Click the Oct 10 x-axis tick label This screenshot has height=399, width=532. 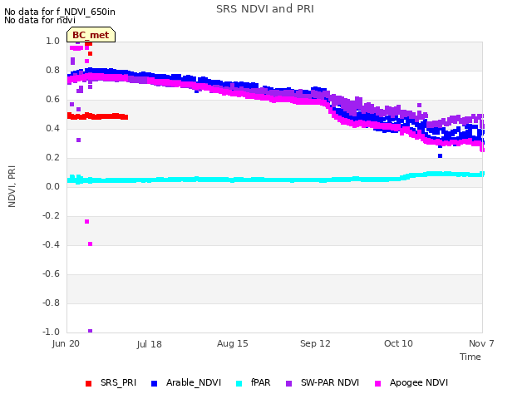pyautogui.click(x=398, y=343)
